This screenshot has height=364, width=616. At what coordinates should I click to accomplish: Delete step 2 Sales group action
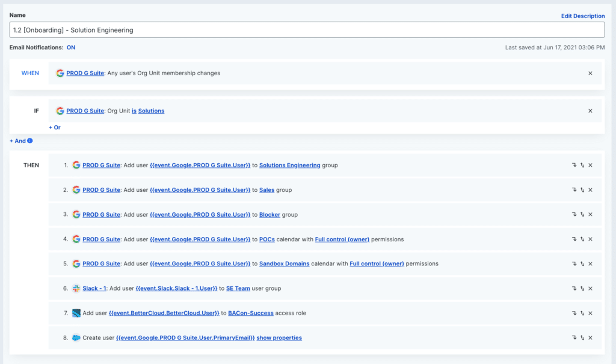coord(590,190)
